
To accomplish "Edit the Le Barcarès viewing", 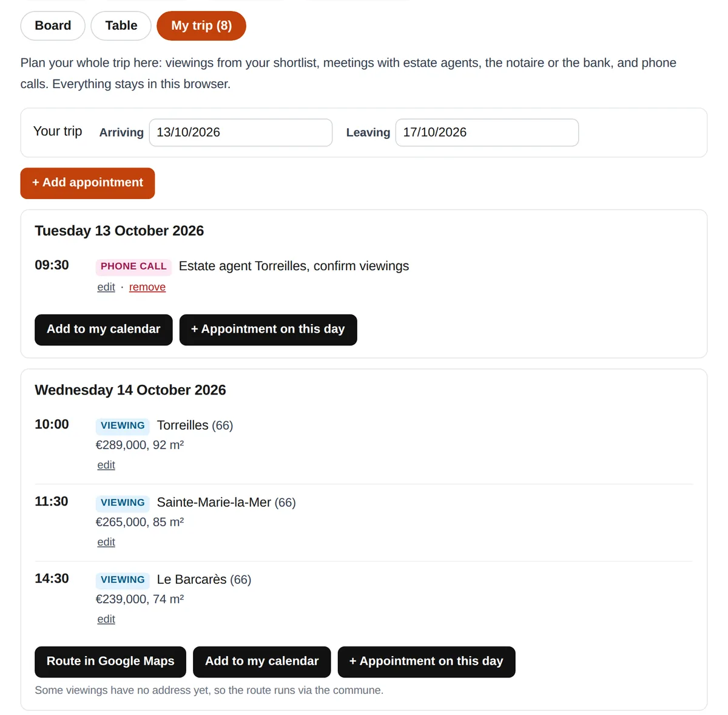I will coord(106,619).
